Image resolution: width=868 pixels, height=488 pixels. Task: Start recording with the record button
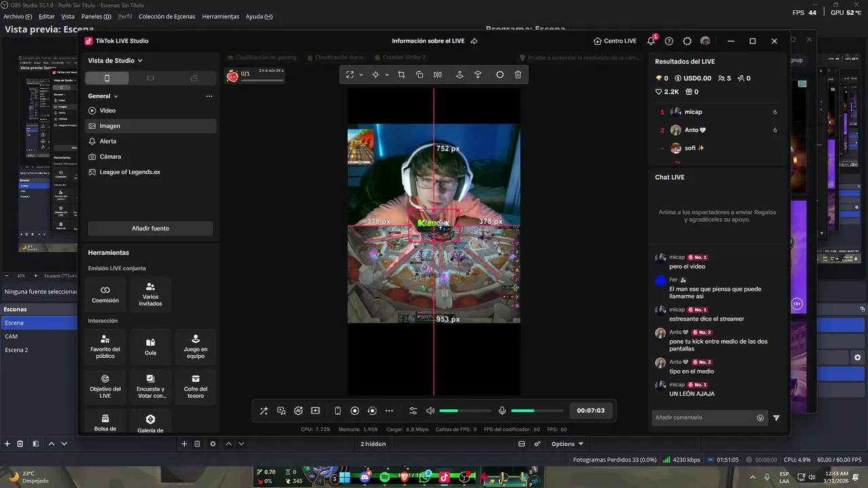(355, 411)
